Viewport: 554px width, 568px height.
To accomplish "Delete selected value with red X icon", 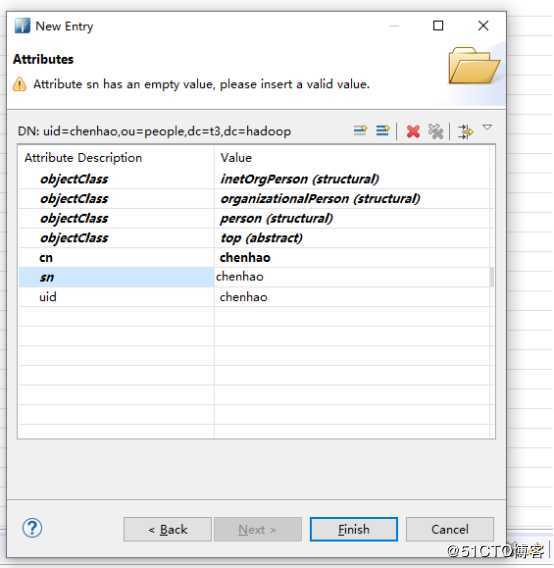I will coord(413,131).
